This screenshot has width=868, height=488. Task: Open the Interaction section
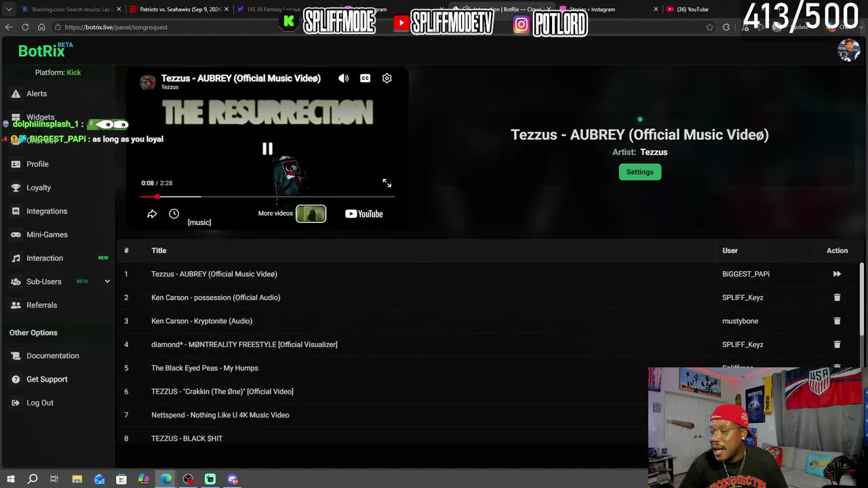(x=45, y=258)
